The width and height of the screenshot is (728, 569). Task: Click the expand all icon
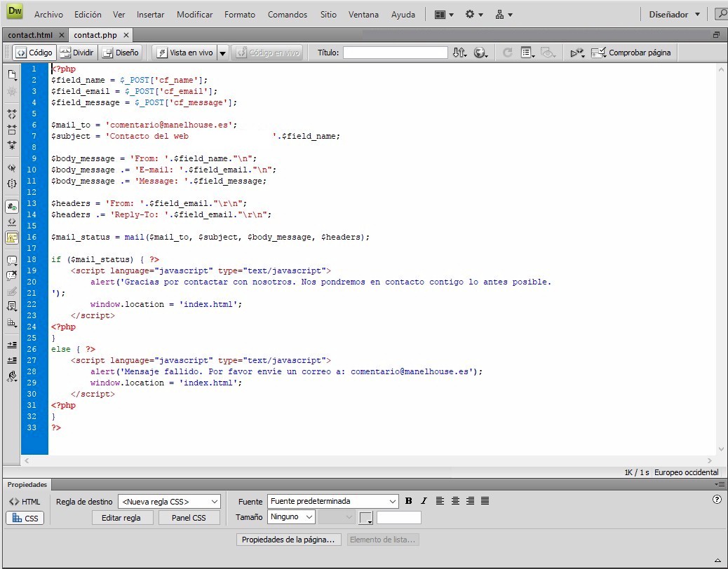[12, 145]
